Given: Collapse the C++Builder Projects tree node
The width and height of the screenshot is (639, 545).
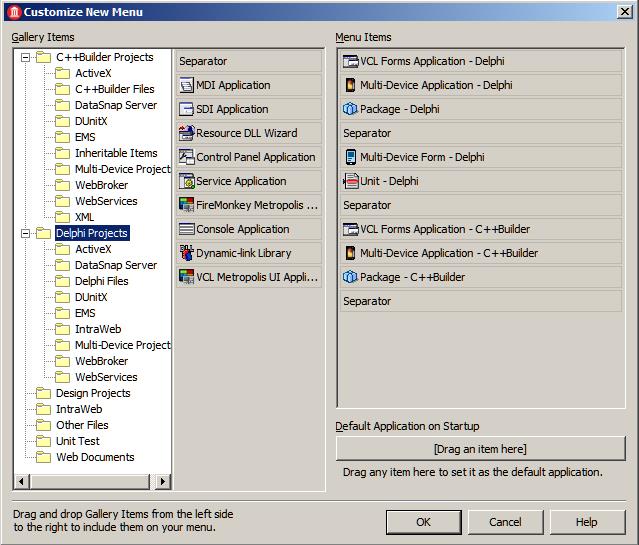Looking at the screenshot, I should [25, 57].
